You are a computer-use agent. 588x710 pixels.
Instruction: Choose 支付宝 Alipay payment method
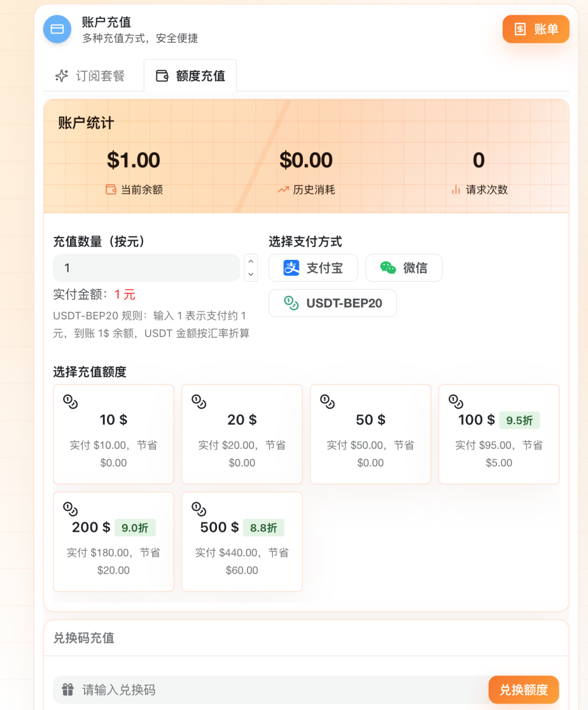(313, 268)
